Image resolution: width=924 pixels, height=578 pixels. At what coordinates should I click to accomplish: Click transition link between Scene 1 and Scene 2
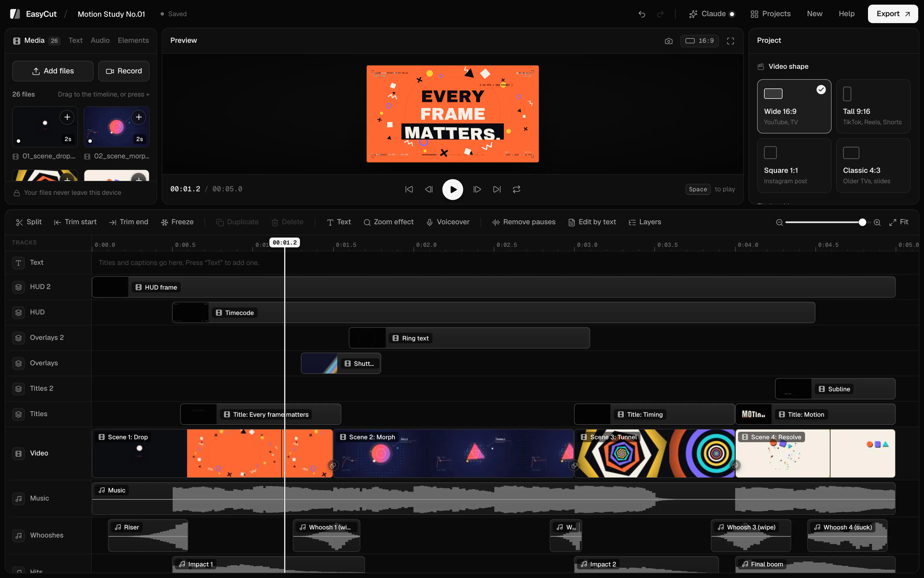[x=333, y=465]
